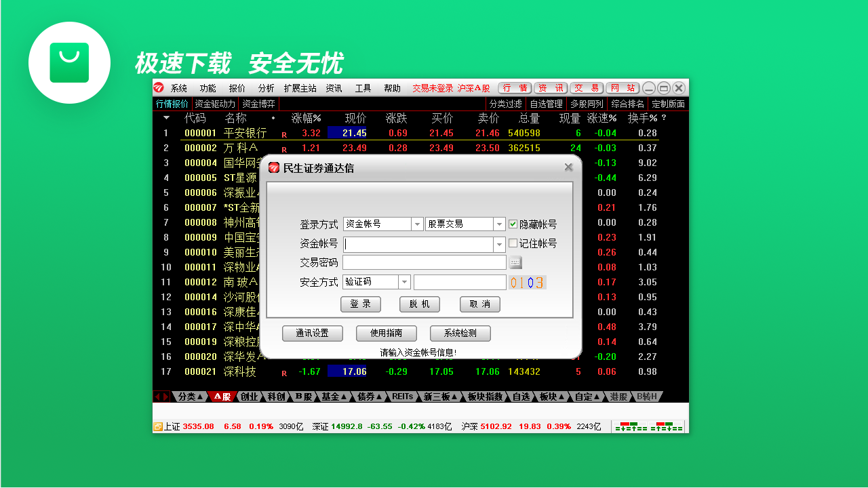Click the captcha image 0103 to refresh
This screenshot has height=488, width=868.
pyautogui.click(x=527, y=283)
